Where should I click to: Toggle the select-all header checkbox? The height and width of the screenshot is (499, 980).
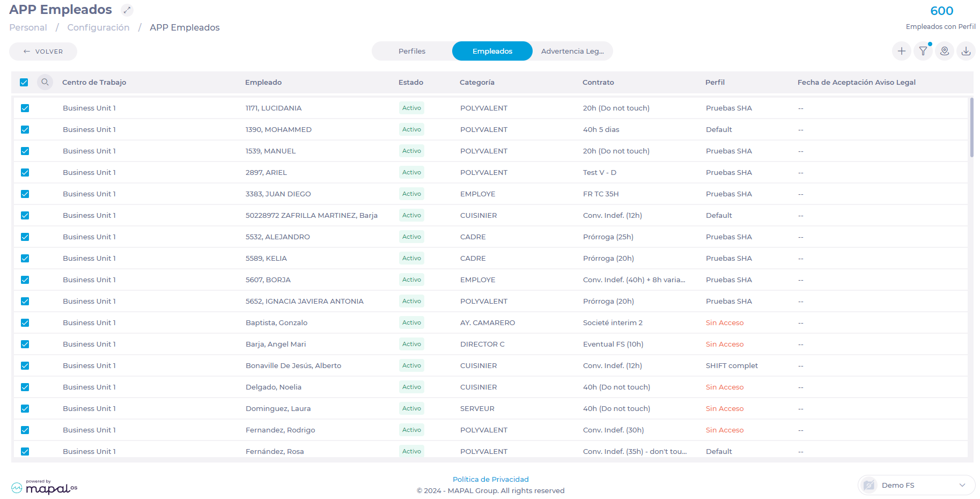[24, 82]
